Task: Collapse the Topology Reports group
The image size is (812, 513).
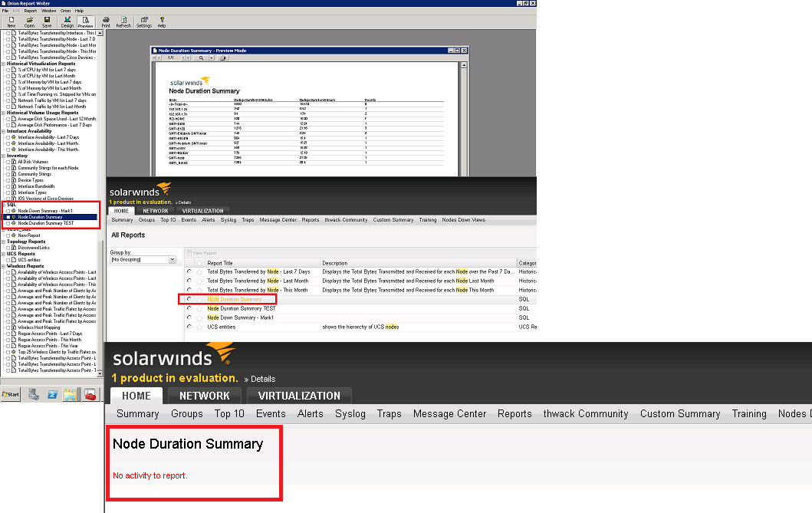Action: pyautogui.click(x=4, y=242)
